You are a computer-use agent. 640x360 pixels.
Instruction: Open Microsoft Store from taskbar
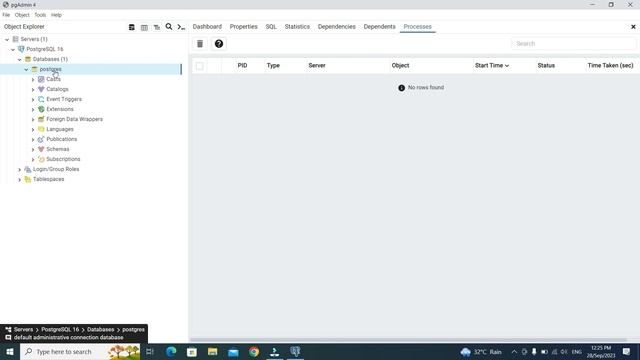pos(192,351)
